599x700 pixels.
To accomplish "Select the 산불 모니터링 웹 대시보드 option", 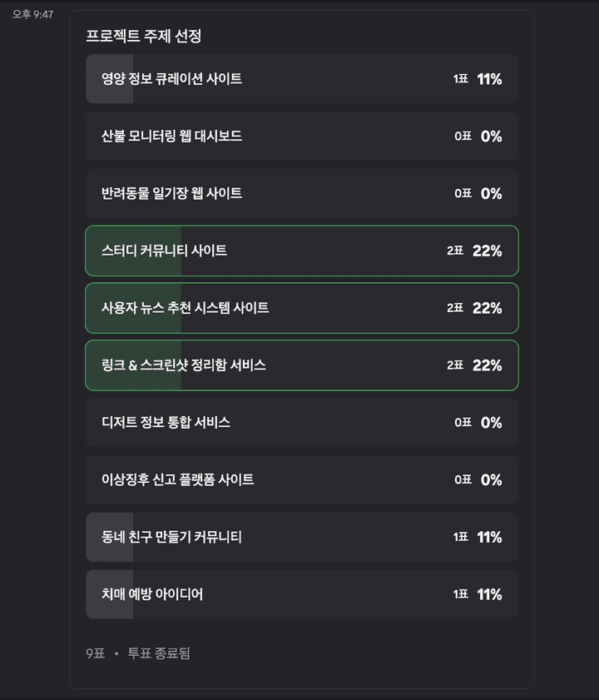I will pos(302,137).
